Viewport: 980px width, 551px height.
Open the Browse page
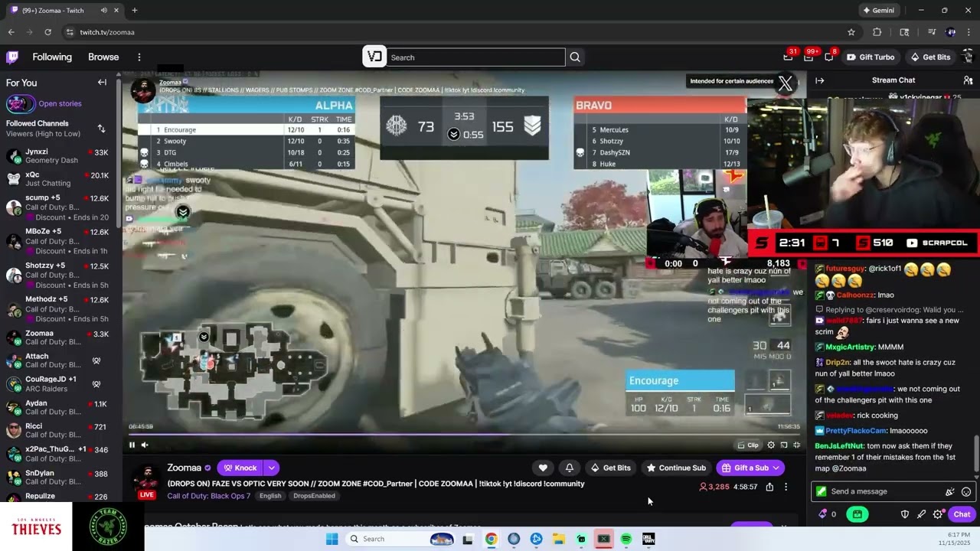coord(103,57)
